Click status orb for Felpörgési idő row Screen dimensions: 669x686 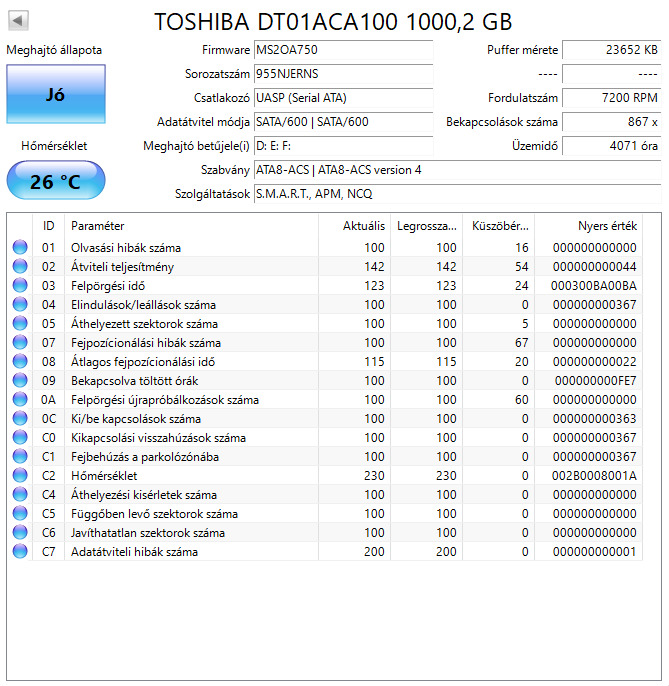pos(20,285)
